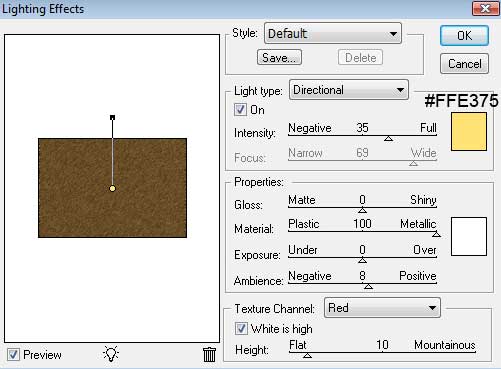Click the Mountainous label on Height slider
Image resolution: width=501 pixels, height=369 pixels.
(x=445, y=345)
